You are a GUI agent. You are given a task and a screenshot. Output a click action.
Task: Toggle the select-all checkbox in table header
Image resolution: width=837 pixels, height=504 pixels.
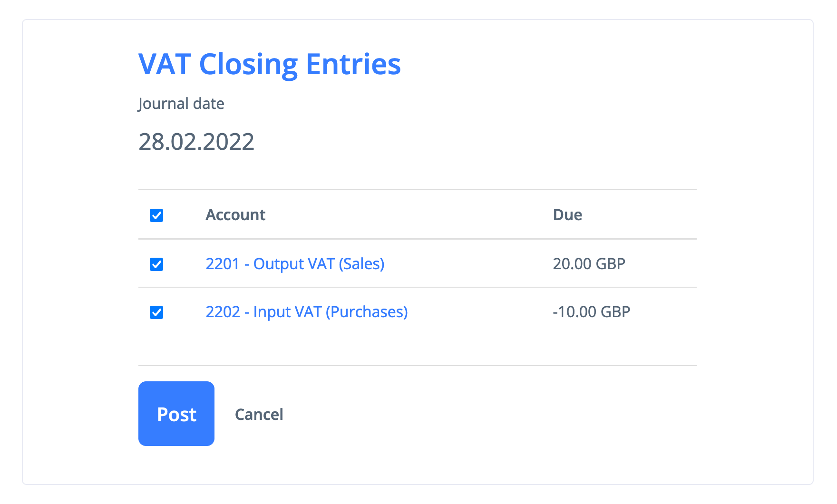(x=156, y=215)
